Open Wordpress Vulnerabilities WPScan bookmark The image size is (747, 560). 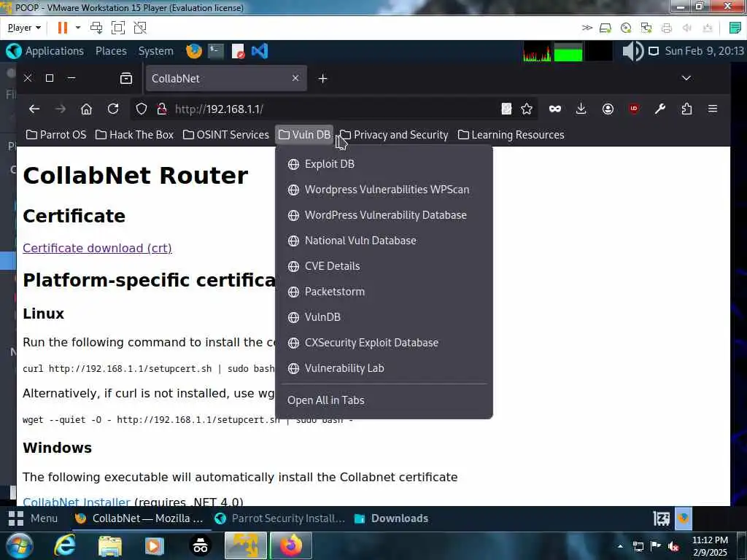pos(384,190)
